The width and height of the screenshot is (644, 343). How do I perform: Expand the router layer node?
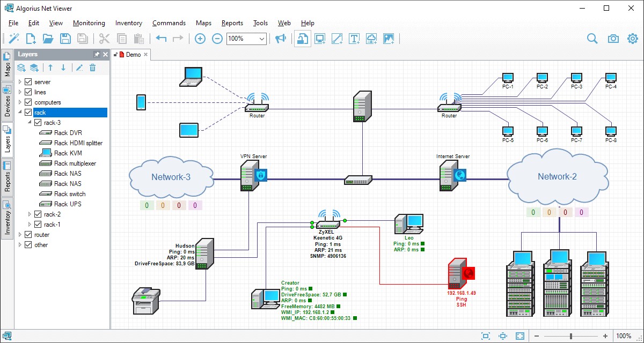click(x=20, y=235)
